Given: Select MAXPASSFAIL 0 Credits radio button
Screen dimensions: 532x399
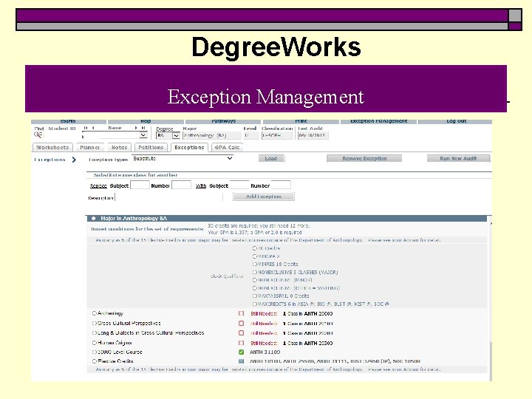Looking at the screenshot, I should pyautogui.click(x=254, y=296).
